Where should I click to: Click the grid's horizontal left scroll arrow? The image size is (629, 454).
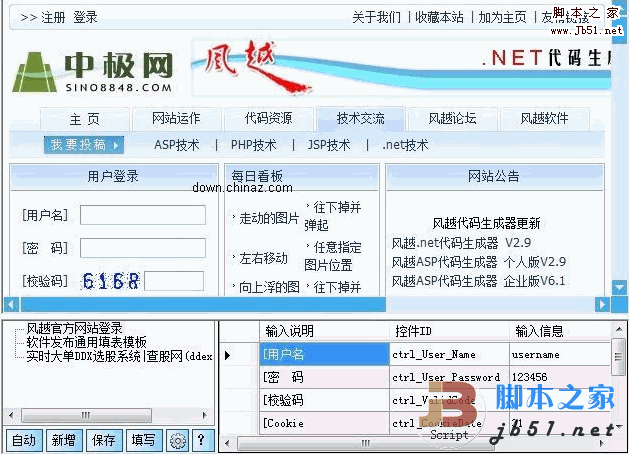click(227, 444)
